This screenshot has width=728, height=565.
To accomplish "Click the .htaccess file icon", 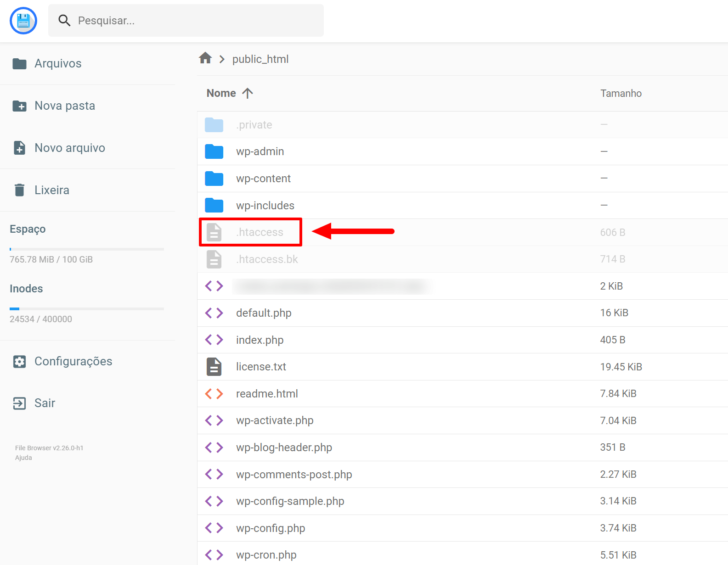I will point(214,232).
